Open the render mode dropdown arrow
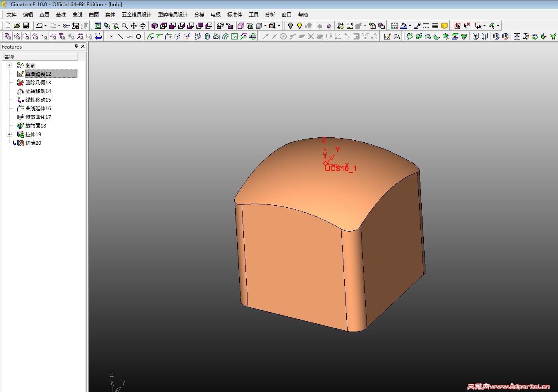 click(265, 26)
